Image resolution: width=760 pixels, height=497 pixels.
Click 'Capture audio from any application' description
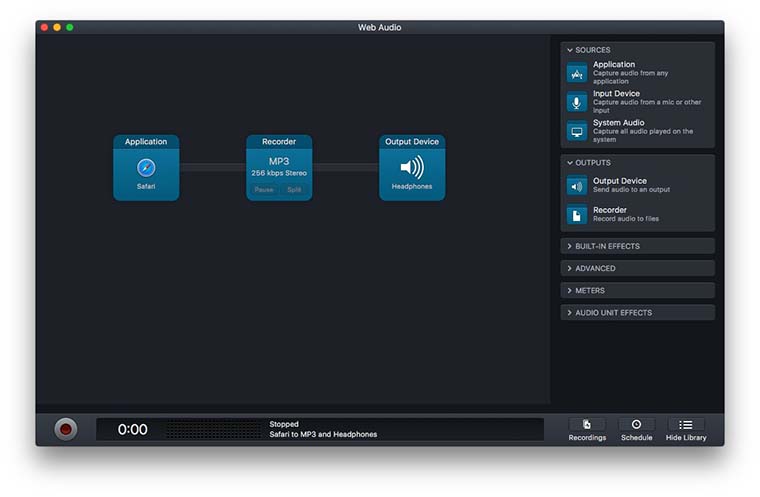pyautogui.click(x=630, y=77)
